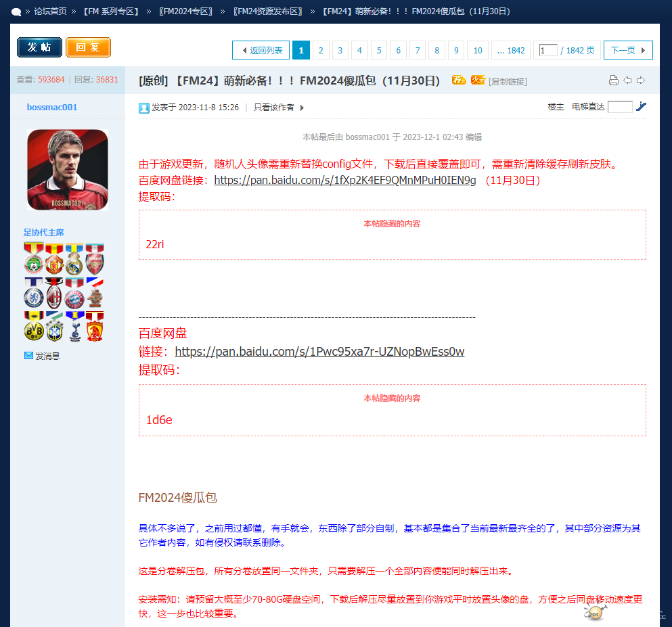Click the elevator jump icon beside 电梯直达
The image size is (672, 627).
click(641, 106)
